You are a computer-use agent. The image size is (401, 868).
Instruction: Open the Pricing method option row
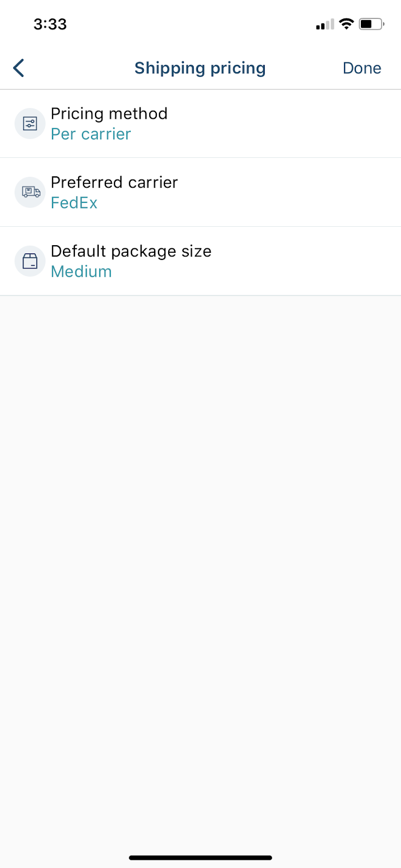(200, 124)
